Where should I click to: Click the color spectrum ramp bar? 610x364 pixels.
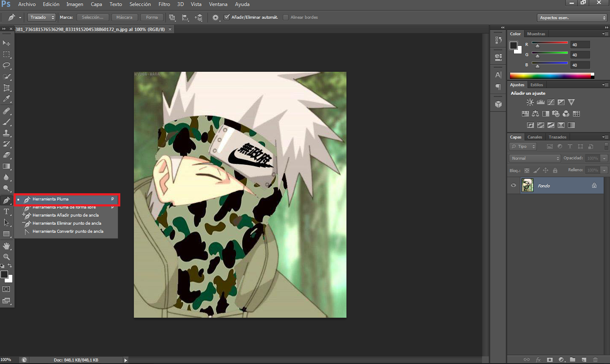(x=552, y=76)
